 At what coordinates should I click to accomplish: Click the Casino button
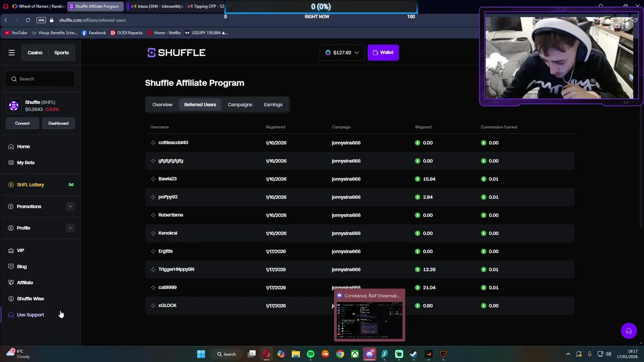[x=35, y=52]
